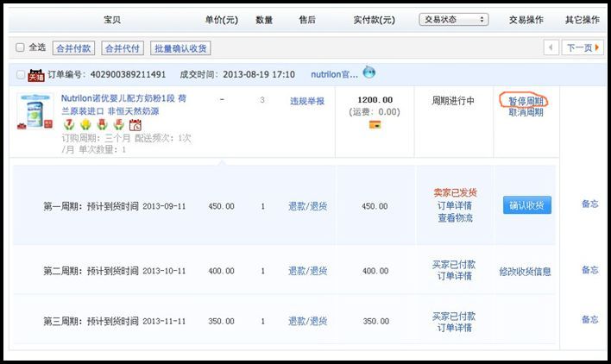Tick the checkbox beside order 402900389211491
611x364 pixels.
click(x=21, y=74)
